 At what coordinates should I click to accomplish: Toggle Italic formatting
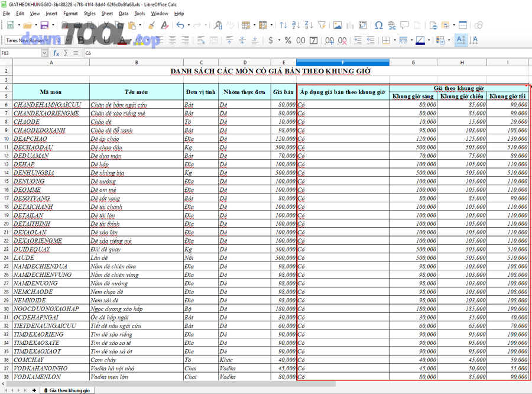point(94,40)
